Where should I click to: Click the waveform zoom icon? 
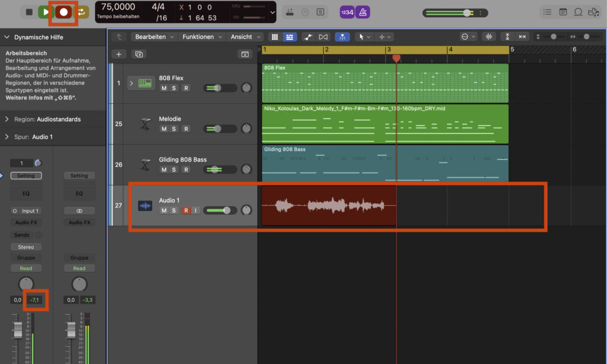click(489, 37)
